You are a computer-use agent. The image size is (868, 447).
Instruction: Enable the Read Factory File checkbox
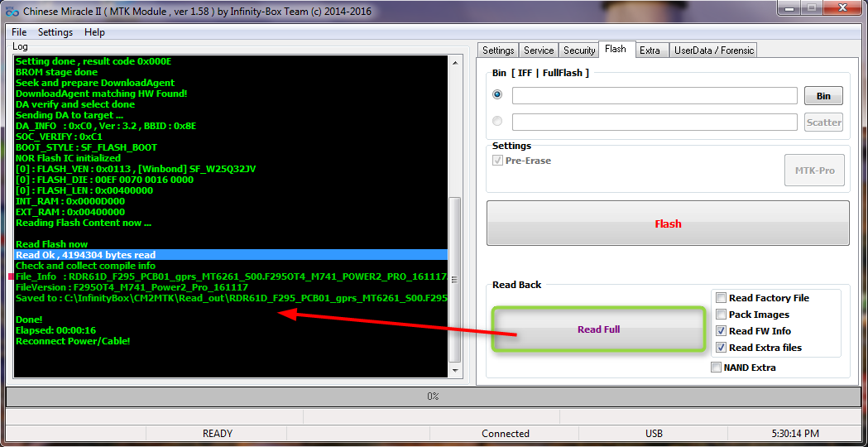(722, 298)
